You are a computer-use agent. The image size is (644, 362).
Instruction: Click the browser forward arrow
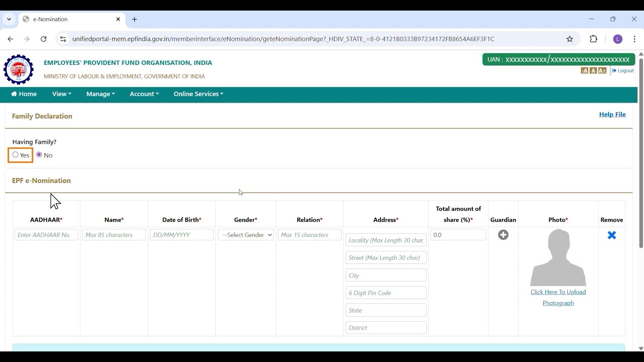tap(27, 39)
